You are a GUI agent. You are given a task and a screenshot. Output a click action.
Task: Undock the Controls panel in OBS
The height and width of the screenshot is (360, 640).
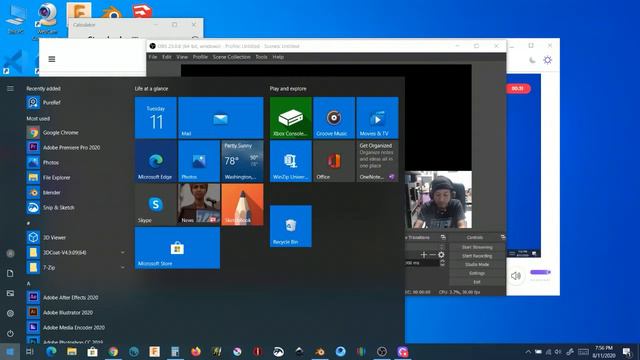[x=502, y=237]
